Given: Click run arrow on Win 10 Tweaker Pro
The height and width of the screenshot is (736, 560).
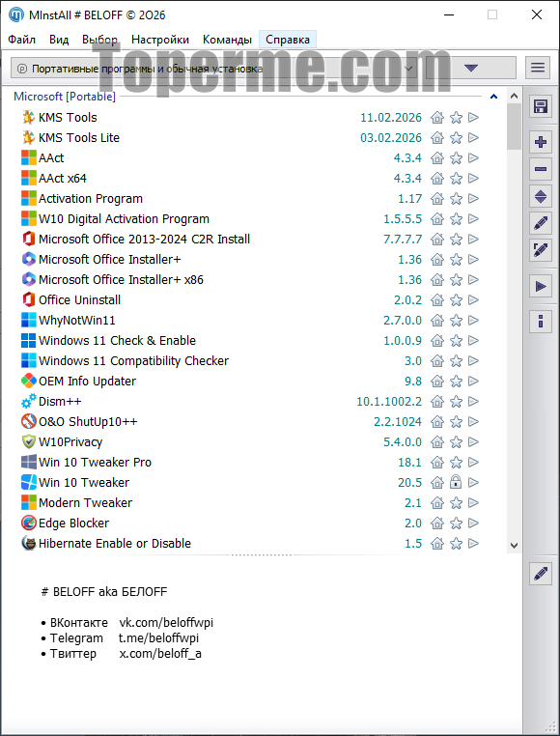Looking at the screenshot, I should 474,463.
